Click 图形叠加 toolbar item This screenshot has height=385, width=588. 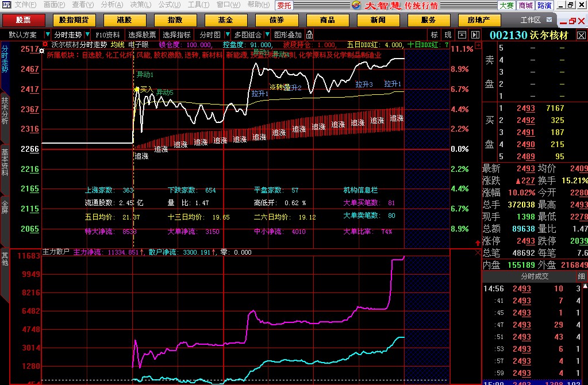point(287,35)
